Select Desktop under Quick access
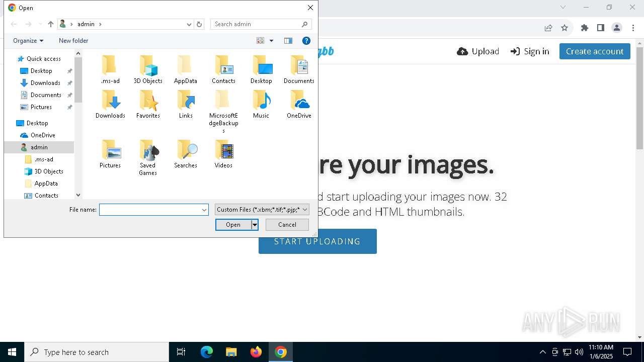Viewport: 644px width, 362px height. coord(41,71)
